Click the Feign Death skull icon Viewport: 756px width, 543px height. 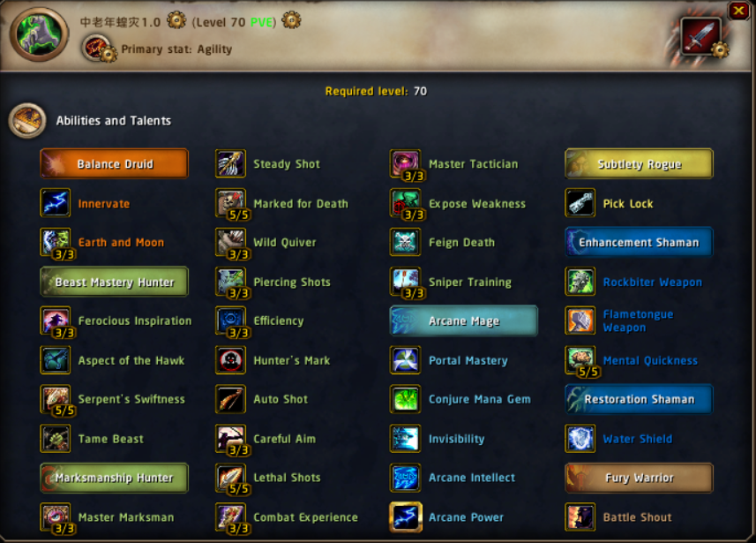click(x=406, y=242)
